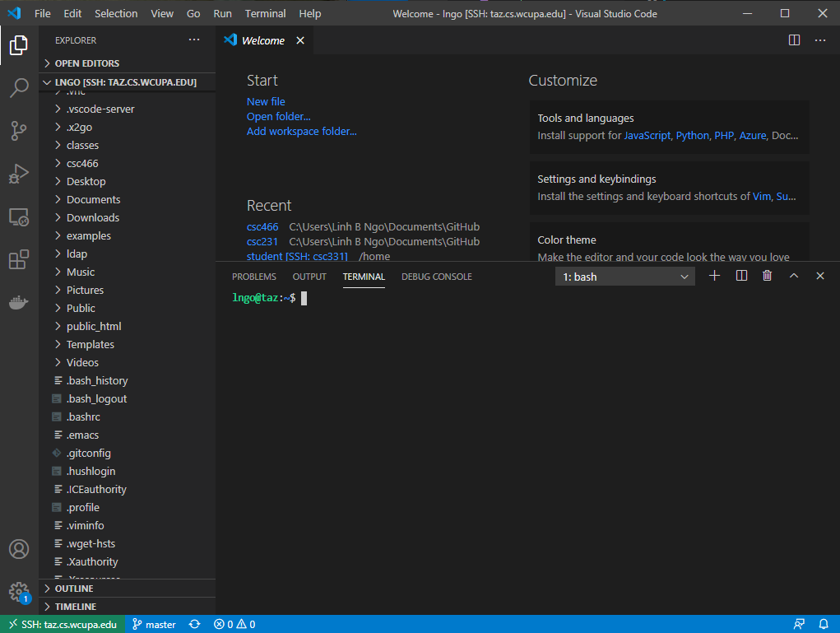
Task: Click the VS Code logo in title bar
Action: click(15, 13)
